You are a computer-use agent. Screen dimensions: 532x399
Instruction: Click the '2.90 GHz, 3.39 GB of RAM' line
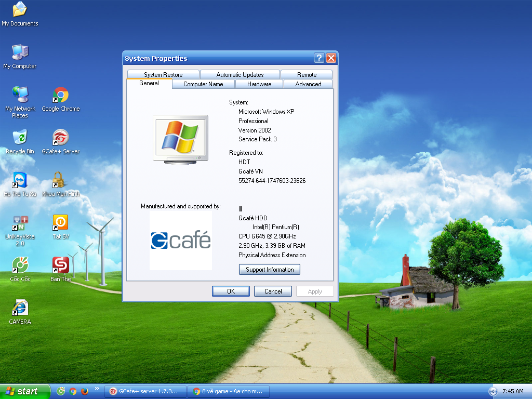[272, 246]
